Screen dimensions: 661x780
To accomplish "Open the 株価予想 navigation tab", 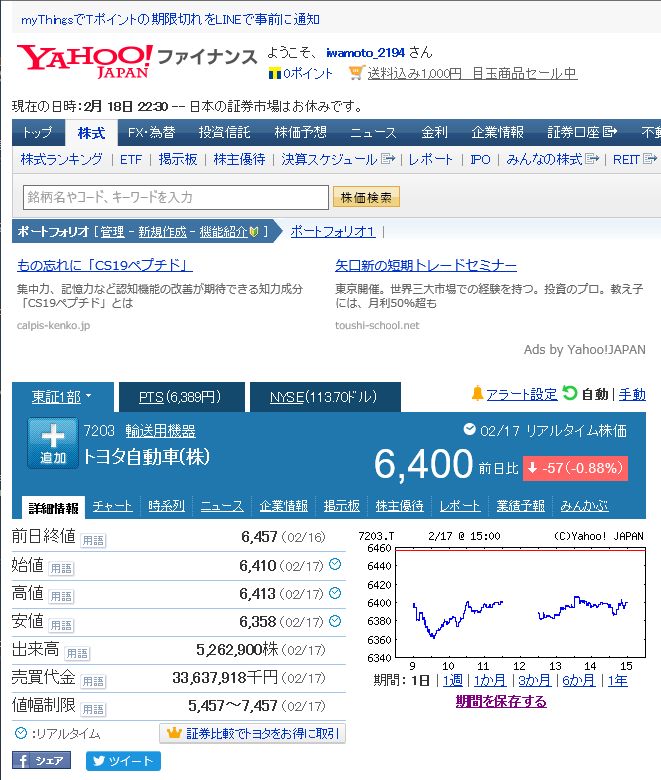I will (300, 132).
